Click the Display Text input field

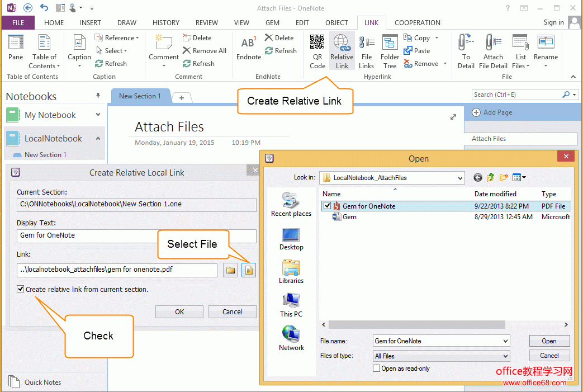click(x=136, y=235)
